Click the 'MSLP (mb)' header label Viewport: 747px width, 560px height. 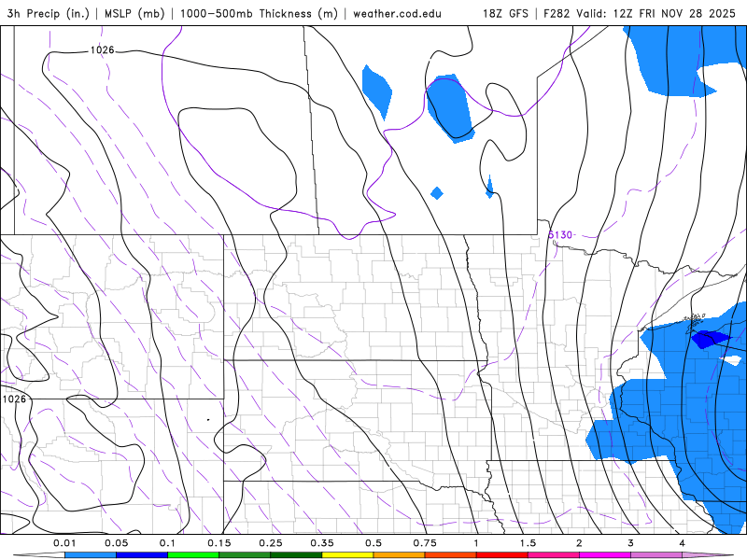[x=134, y=13]
